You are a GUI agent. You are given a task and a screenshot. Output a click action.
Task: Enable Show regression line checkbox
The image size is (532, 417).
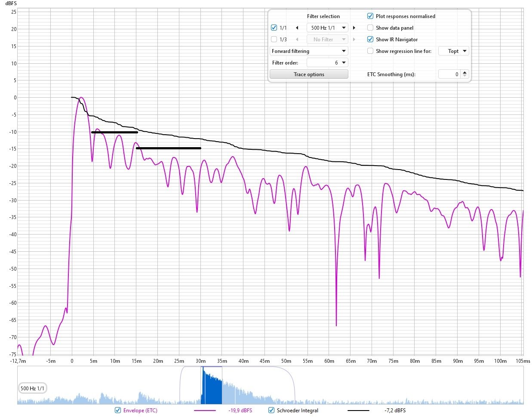[x=370, y=51]
